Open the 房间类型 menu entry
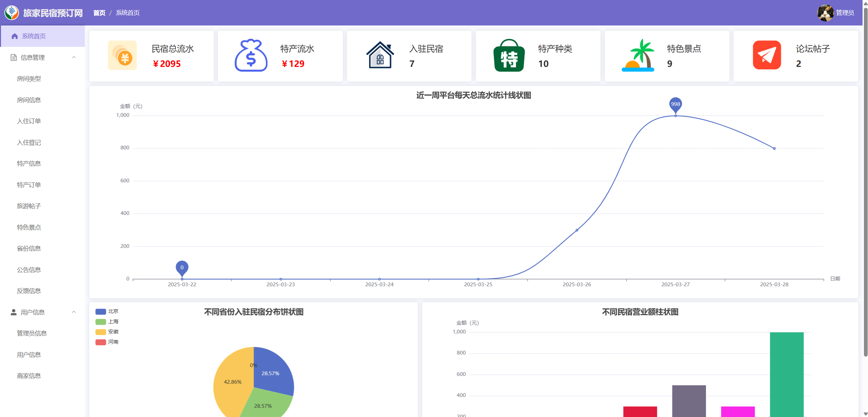The height and width of the screenshot is (417, 868). point(29,79)
